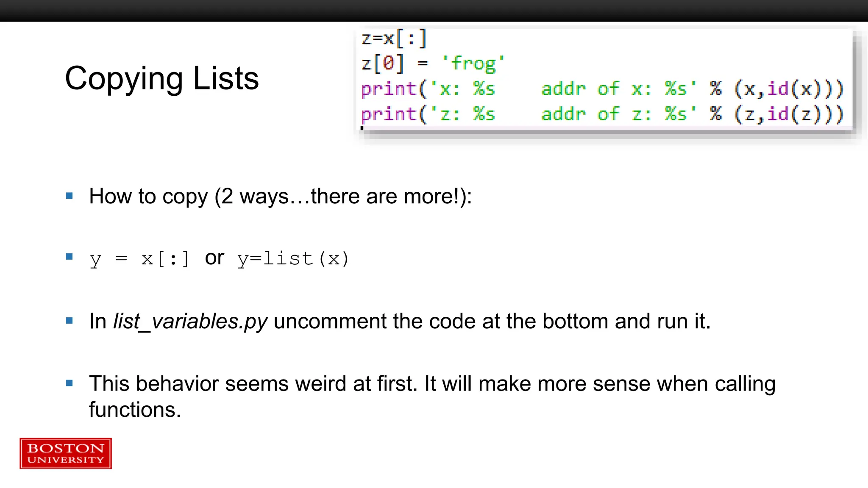Click the "How to copy" bullet text
This screenshot has height=488, width=868.
[x=280, y=196]
